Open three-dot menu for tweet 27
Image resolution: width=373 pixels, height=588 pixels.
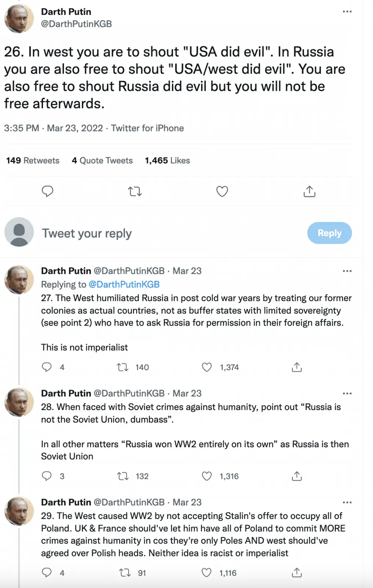(x=347, y=271)
